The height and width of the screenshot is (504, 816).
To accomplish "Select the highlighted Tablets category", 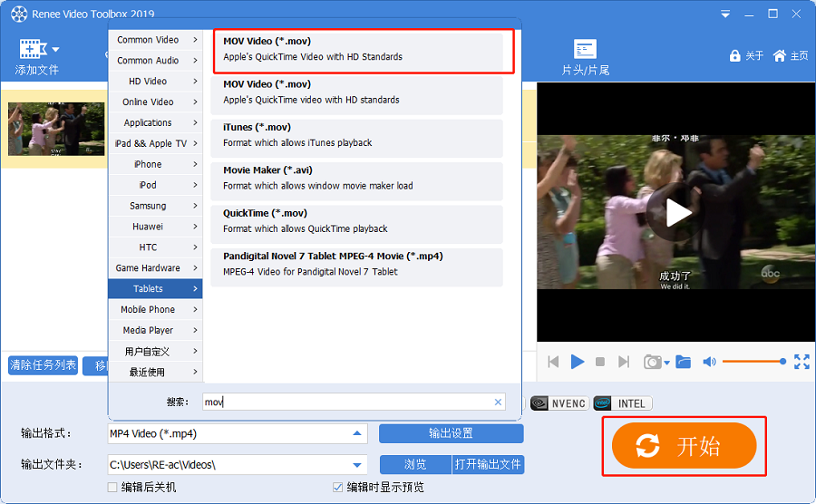I will (156, 288).
